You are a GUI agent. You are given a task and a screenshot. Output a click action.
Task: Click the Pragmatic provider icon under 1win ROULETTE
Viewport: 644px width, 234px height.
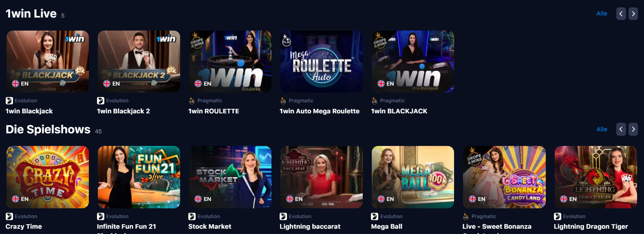(x=192, y=101)
